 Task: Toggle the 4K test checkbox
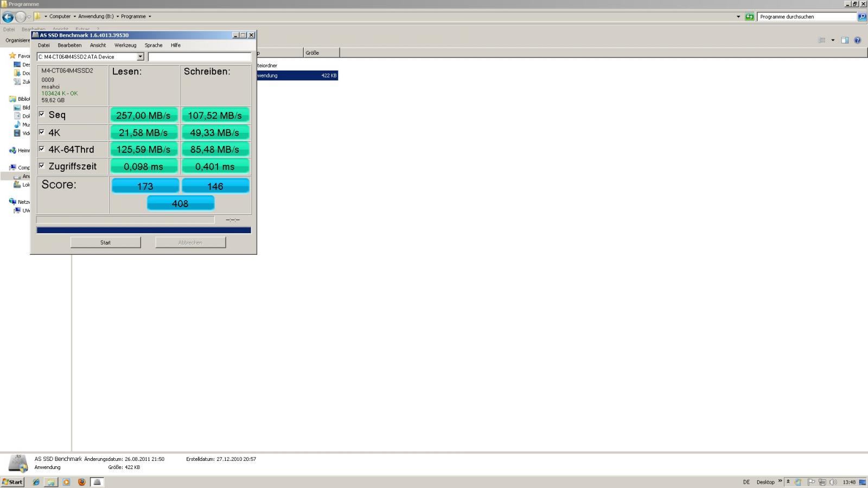[42, 132]
